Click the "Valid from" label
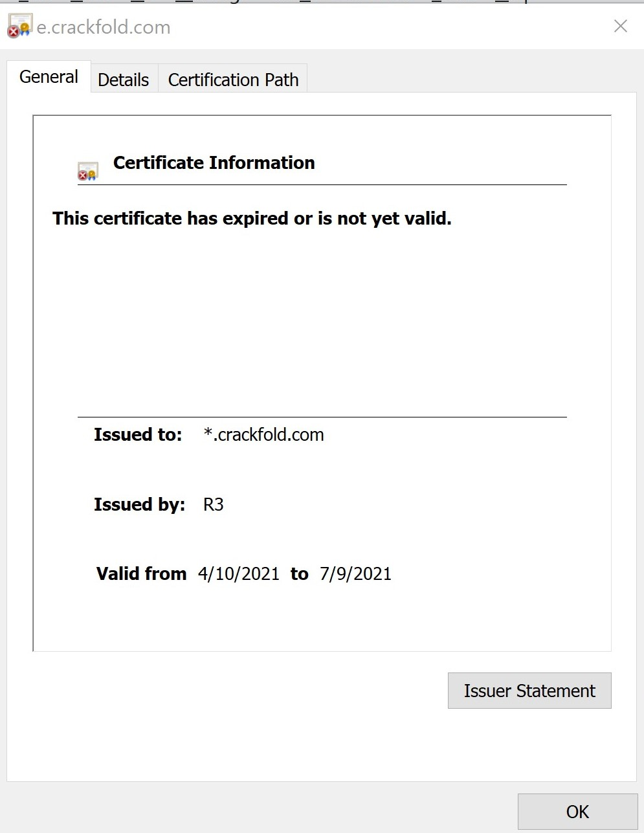644x833 pixels. tap(141, 573)
